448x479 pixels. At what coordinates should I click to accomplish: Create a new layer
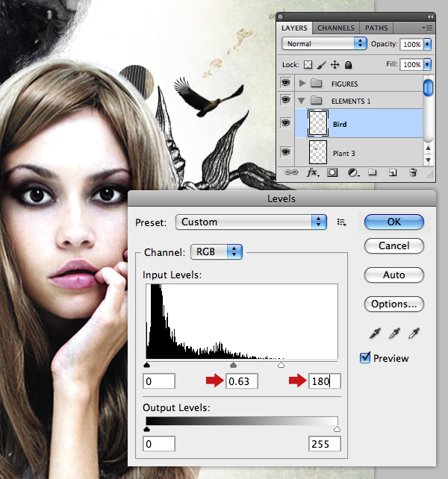(393, 173)
